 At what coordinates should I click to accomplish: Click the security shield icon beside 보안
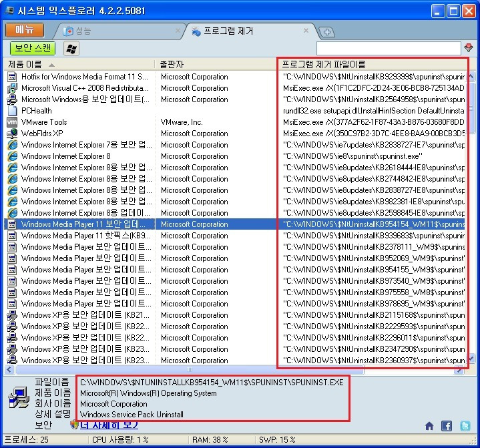click(74, 425)
